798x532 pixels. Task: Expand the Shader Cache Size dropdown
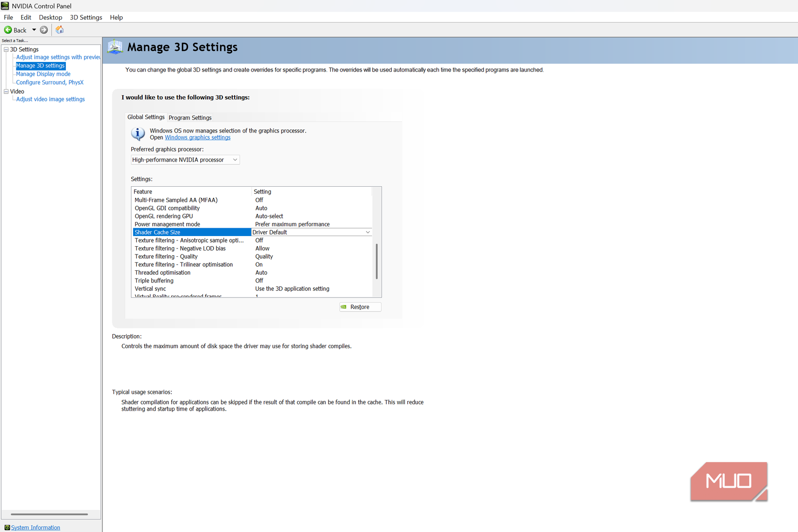368,232
